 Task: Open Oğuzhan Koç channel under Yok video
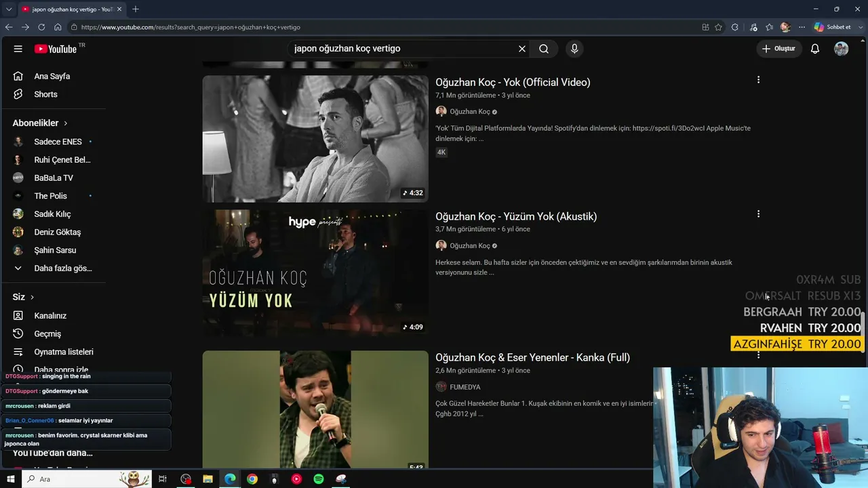click(470, 112)
